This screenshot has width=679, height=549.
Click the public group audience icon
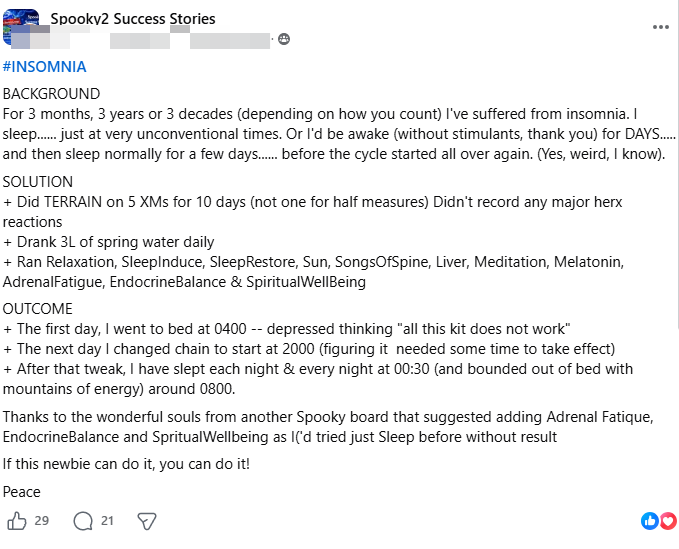(x=284, y=39)
